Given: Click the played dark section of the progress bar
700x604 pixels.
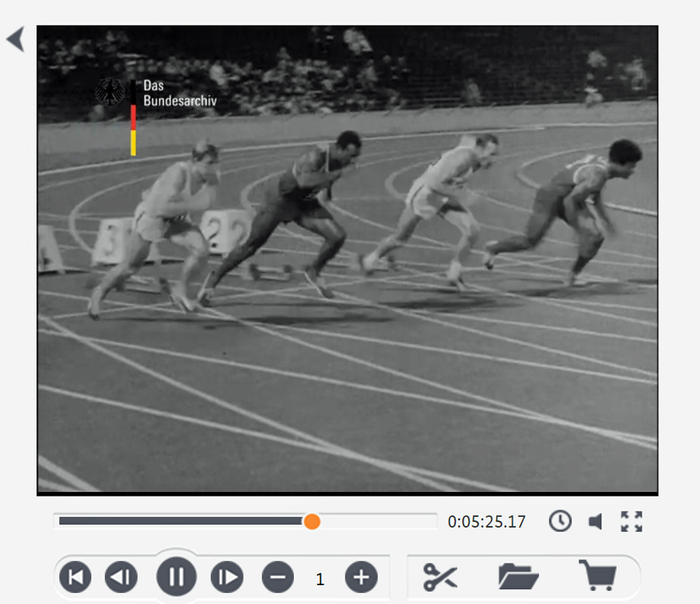Looking at the screenshot, I should pos(179,521).
